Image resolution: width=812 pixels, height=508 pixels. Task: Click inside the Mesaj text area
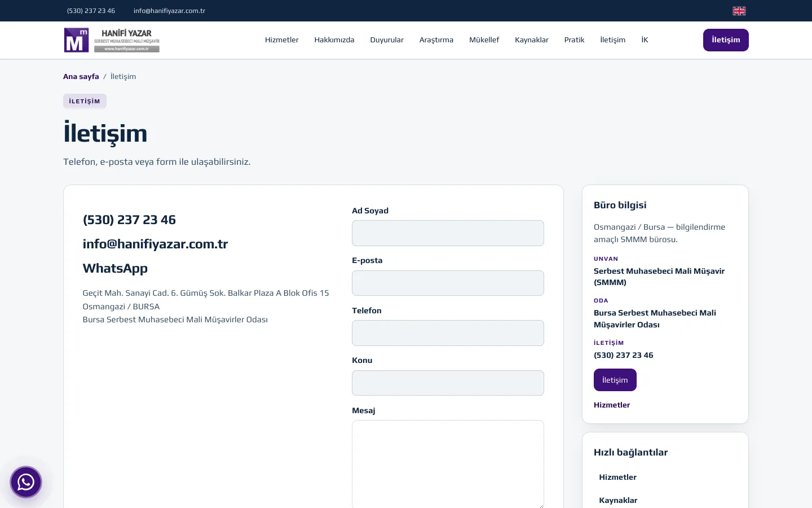click(448, 465)
